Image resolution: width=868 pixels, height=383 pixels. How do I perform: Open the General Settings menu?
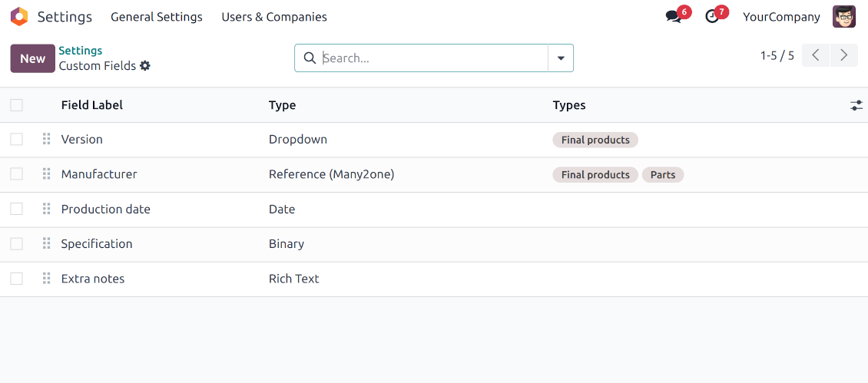pos(157,17)
